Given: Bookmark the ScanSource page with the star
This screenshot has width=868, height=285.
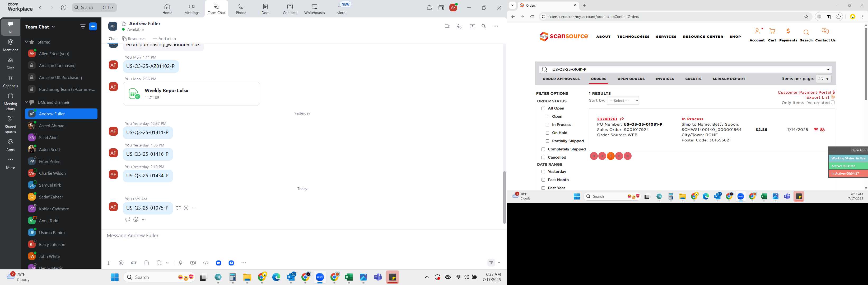Looking at the screenshot, I should [x=806, y=17].
